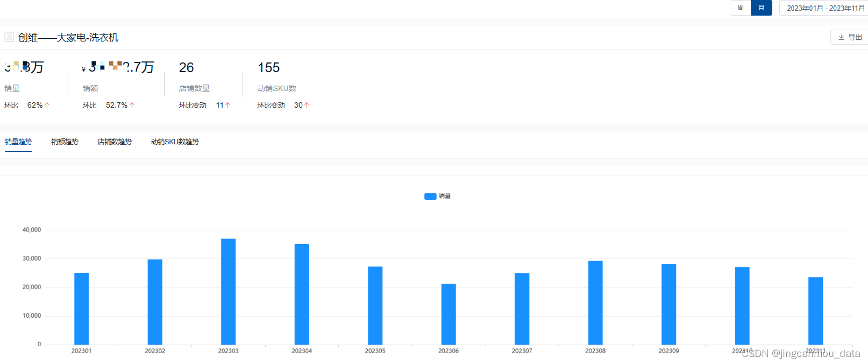Click the 62% 环比 value
Viewport: 868px width, 364px height.
pos(35,105)
